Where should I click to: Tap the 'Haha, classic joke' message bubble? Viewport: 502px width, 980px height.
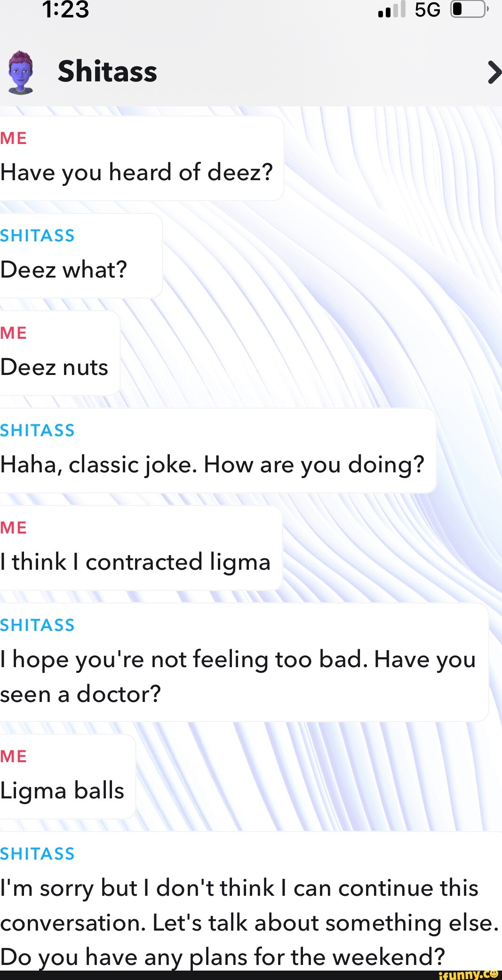[x=212, y=464]
